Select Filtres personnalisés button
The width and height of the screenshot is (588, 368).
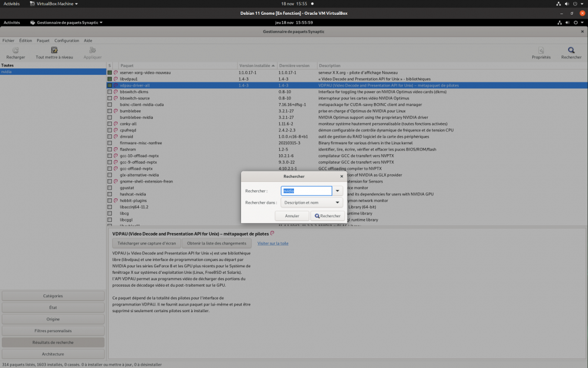53,331
